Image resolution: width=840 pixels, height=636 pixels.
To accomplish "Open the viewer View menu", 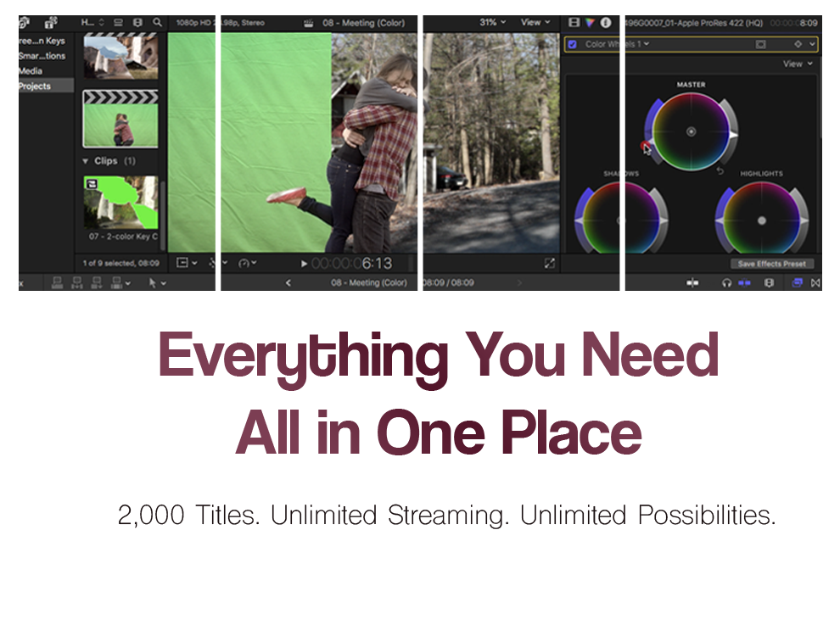I will tap(535, 22).
